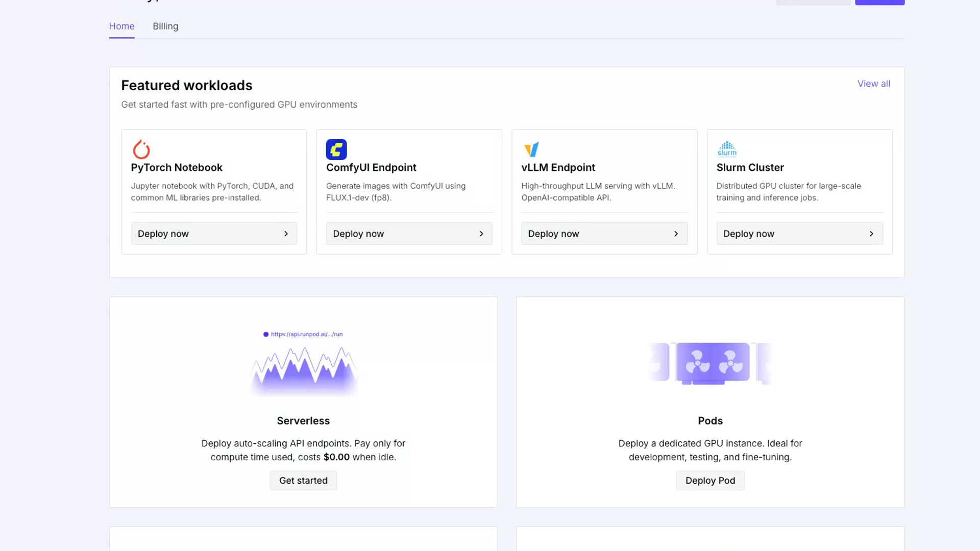Click the ComfyUI blue logo icon
The width and height of the screenshot is (980, 551).
pos(336,149)
